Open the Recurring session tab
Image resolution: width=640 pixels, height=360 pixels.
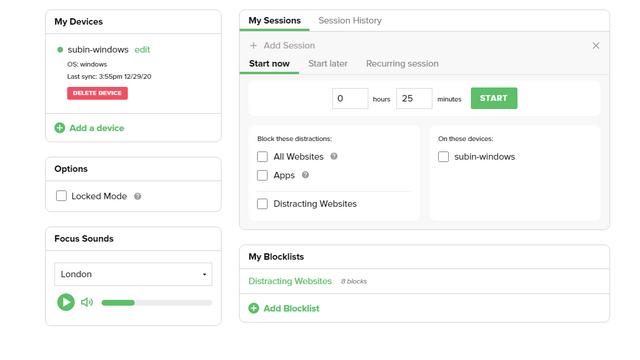pyautogui.click(x=402, y=64)
